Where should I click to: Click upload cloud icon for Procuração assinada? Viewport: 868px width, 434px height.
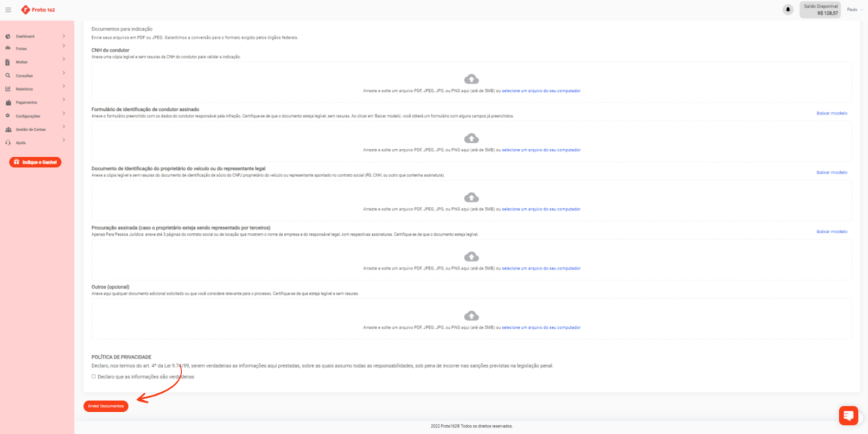click(471, 257)
